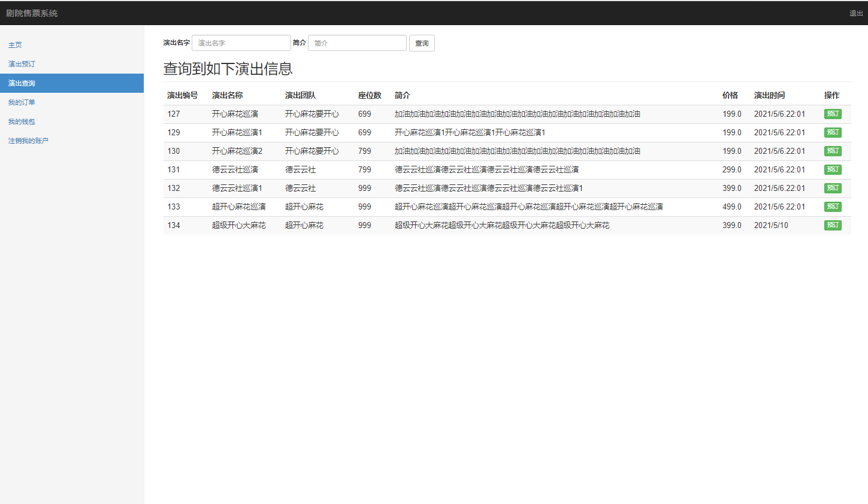This screenshot has width=868, height=504.
Task: Book show 127 开心麻花巡演 with 预订
Action: tap(833, 114)
